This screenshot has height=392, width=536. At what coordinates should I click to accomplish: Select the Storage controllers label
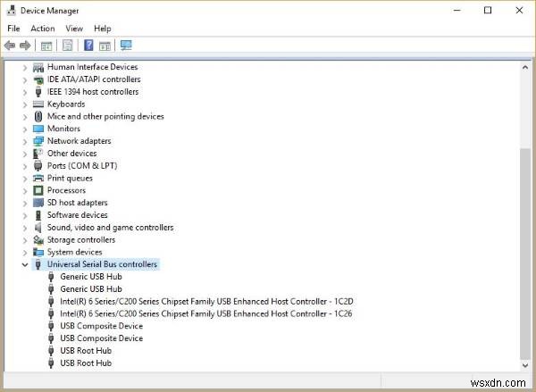[x=81, y=240]
